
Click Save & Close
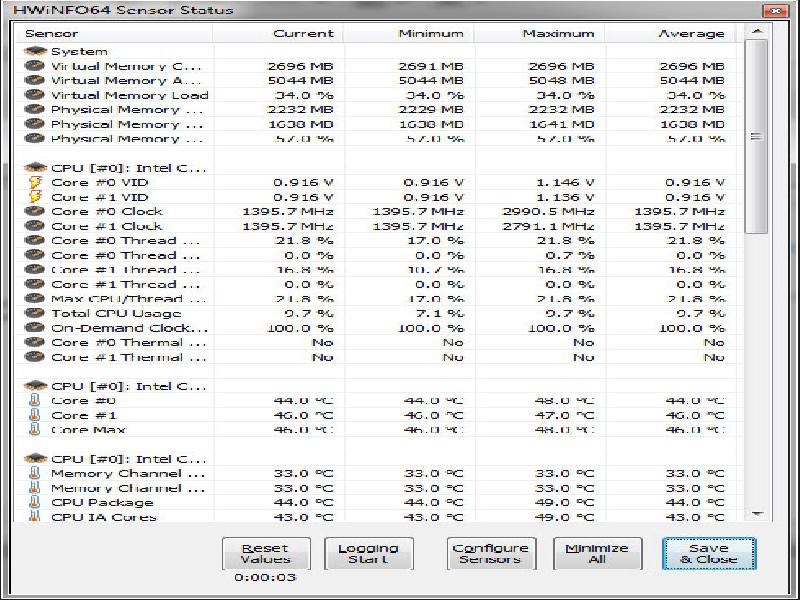pyautogui.click(x=709, y=554)
